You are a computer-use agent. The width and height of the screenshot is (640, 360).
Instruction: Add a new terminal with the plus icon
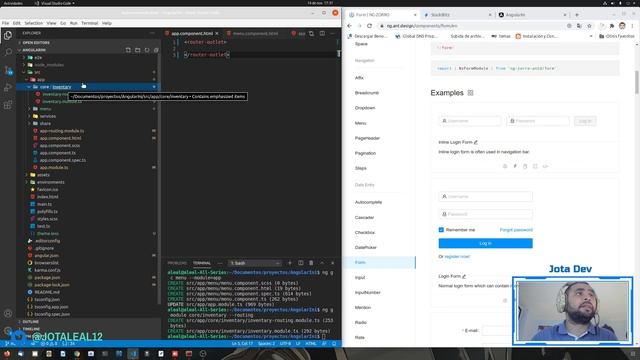coord(290,263)
